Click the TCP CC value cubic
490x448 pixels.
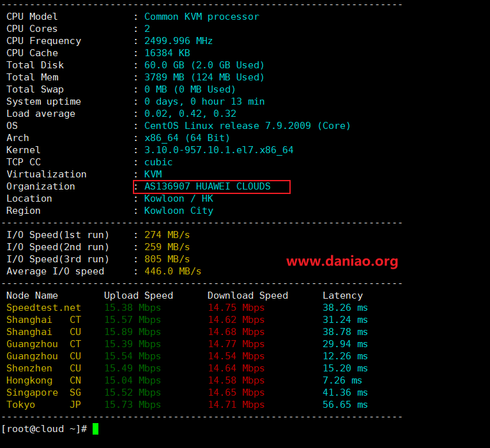point(158,162)
